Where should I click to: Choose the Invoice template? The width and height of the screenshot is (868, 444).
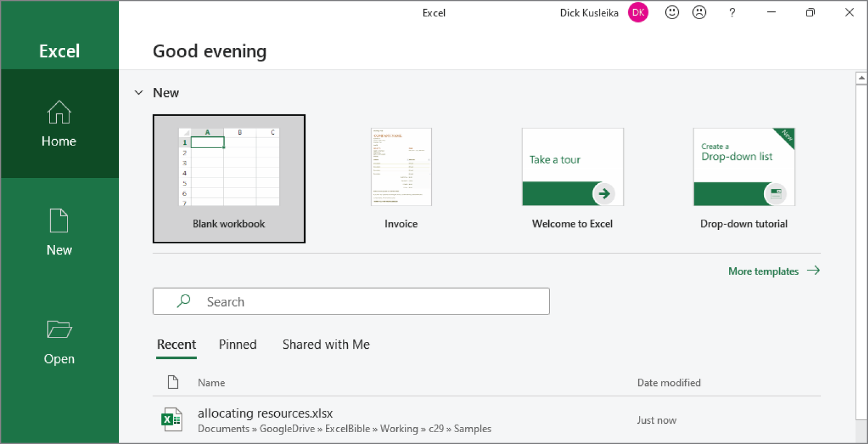tap(401, 179)
